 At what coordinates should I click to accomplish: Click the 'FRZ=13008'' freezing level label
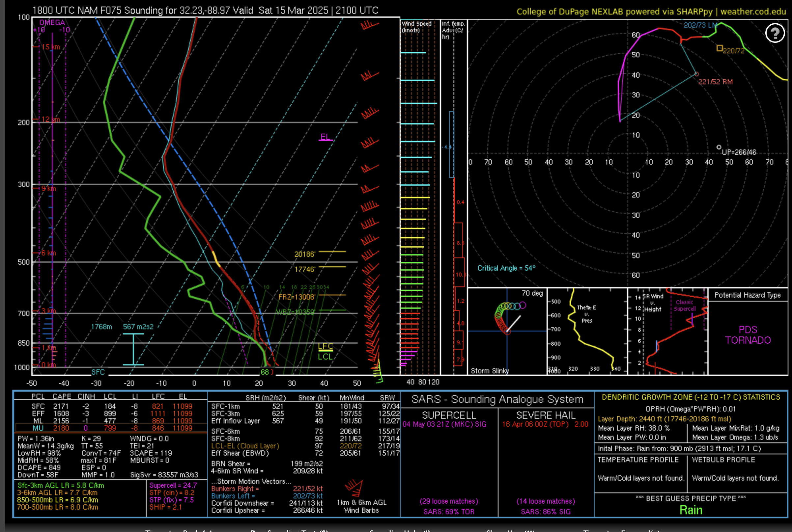[x=297, y=297]
